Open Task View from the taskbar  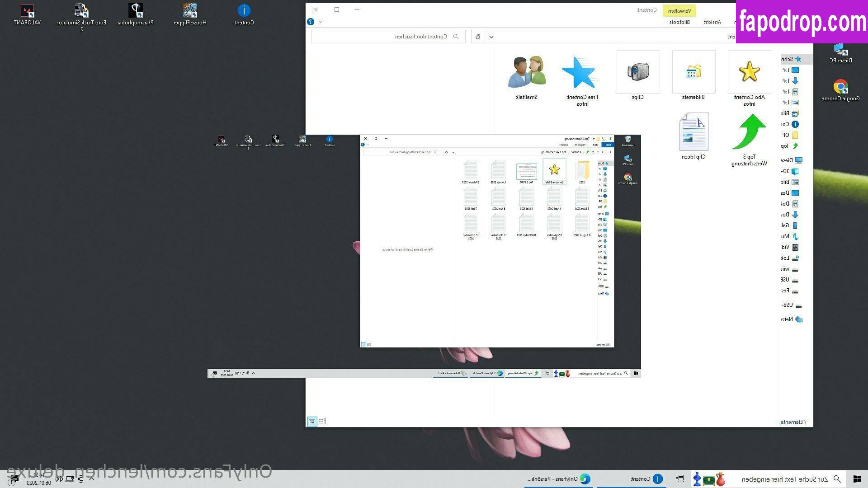click(680, 479)
